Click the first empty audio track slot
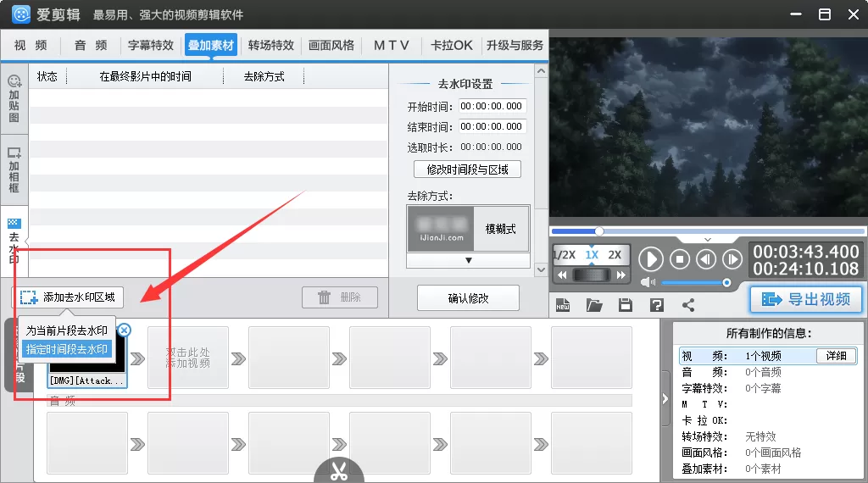The height and width of the screenshot is (483, 868). pos(87,443)
